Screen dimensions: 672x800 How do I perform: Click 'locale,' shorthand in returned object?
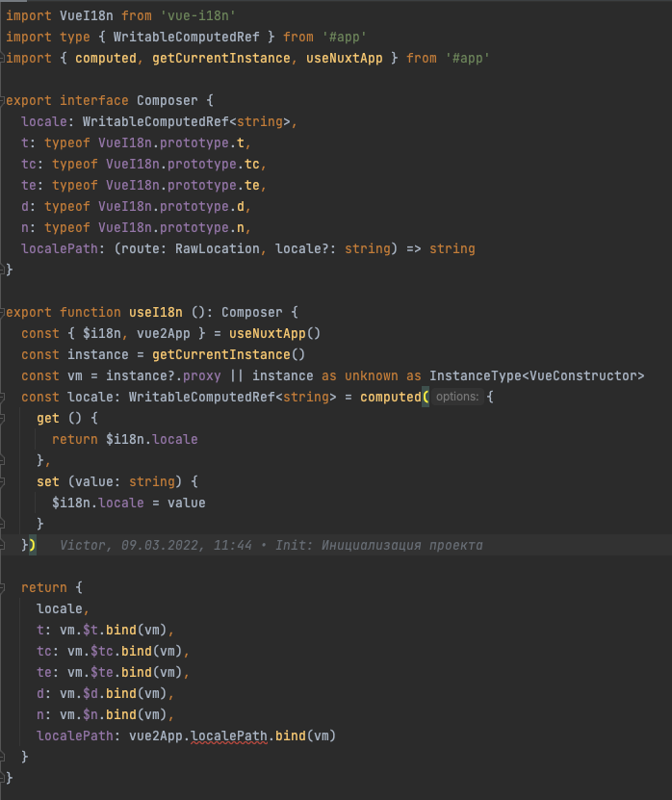tap(60, 608)
